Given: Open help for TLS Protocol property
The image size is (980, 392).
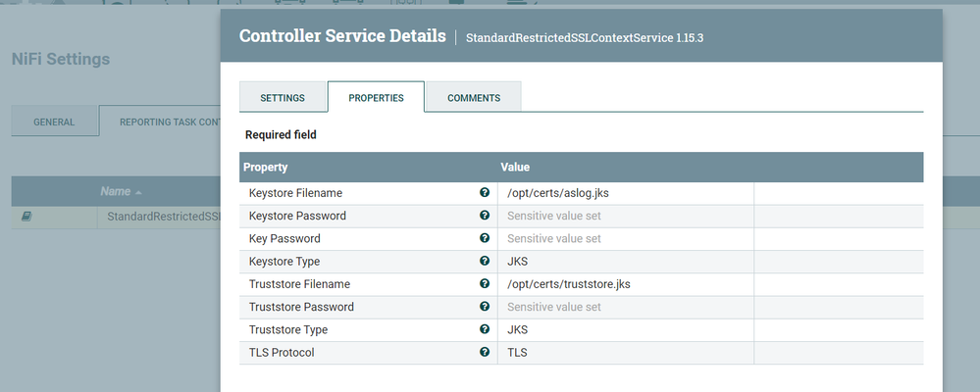Looking at the screenshot, I should point(485,352).
